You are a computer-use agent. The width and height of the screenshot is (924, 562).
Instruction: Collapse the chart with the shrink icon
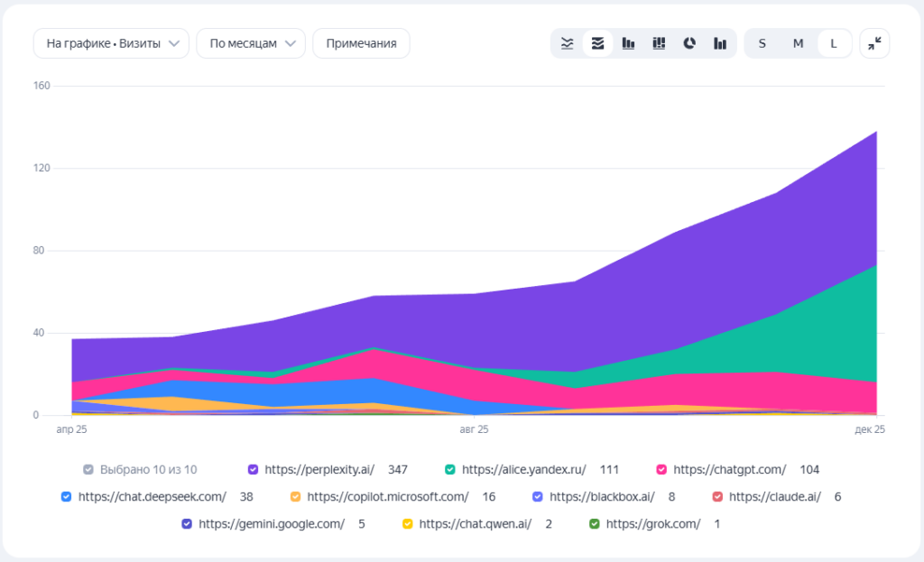click(874, 43)
